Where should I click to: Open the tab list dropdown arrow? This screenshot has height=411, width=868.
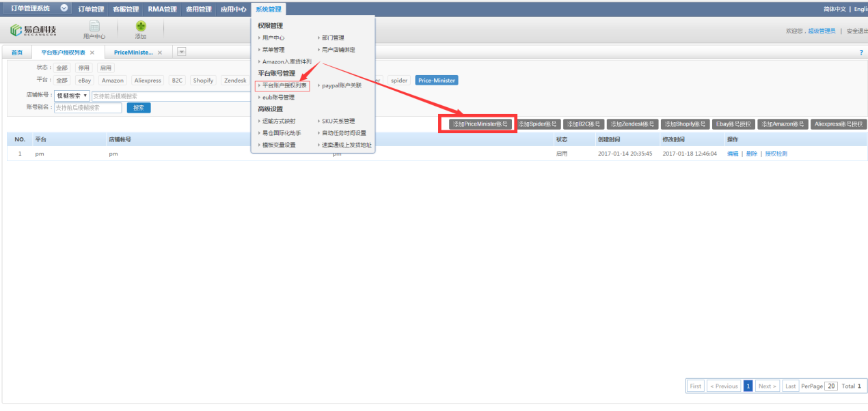point(182,52)
